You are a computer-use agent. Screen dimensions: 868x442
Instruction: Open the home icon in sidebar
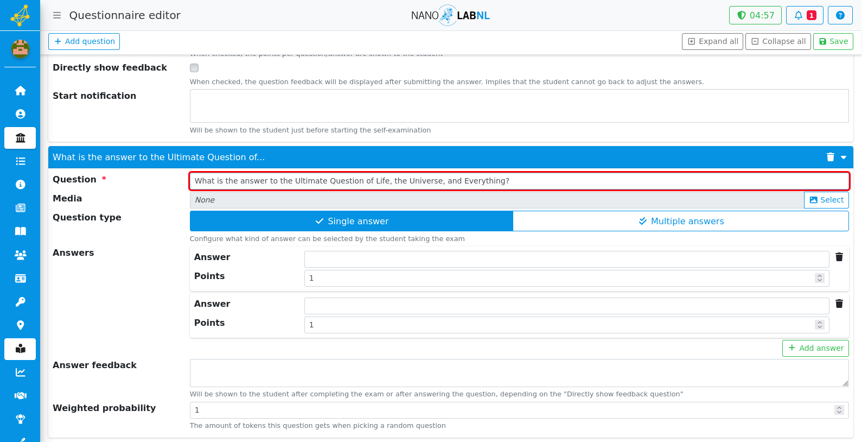click(x=21, y=91)
